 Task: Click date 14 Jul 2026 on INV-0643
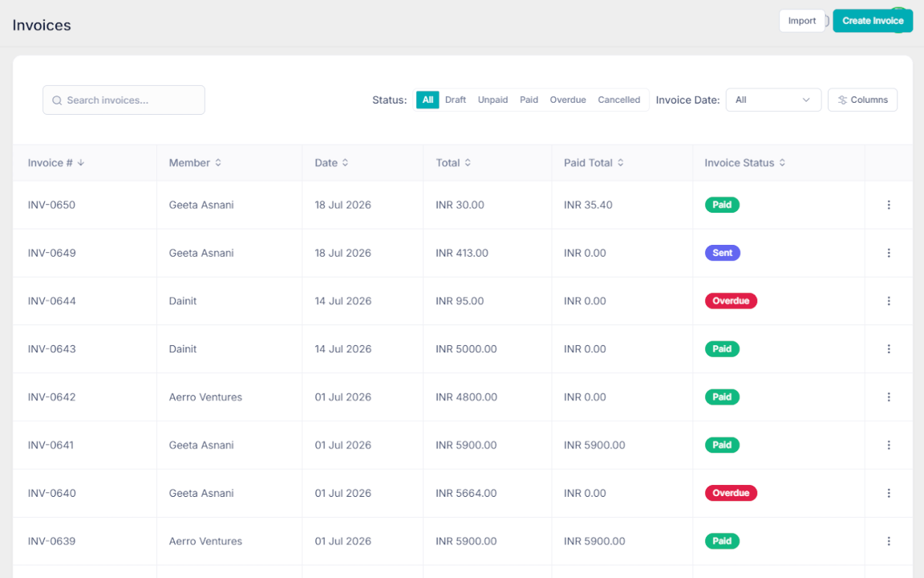(x=343, y=349)
